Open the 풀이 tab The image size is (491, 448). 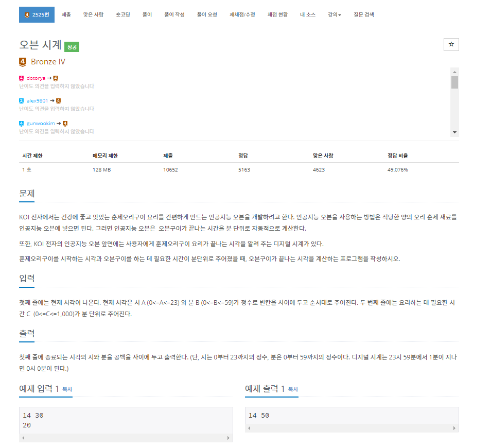coord(147,15)
